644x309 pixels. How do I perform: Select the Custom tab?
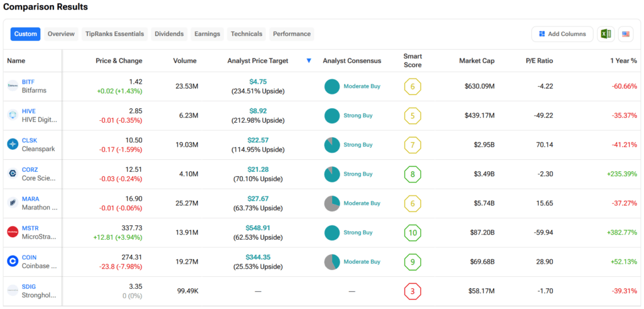(25, 34)
